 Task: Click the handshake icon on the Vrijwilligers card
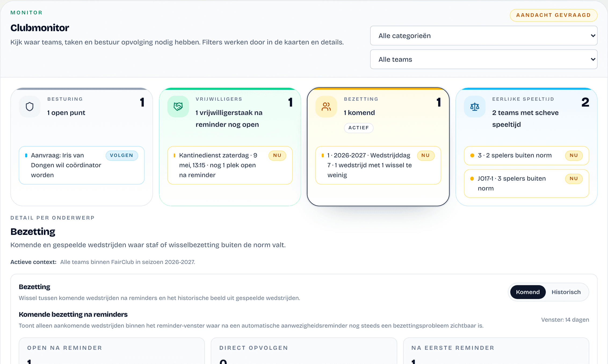point(178,107)
